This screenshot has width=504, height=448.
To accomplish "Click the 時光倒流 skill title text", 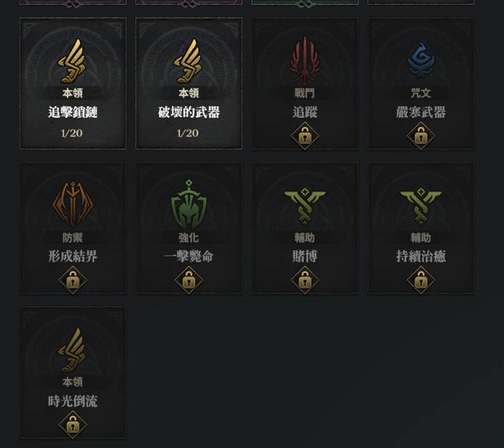I will click(x=73, y=402).
